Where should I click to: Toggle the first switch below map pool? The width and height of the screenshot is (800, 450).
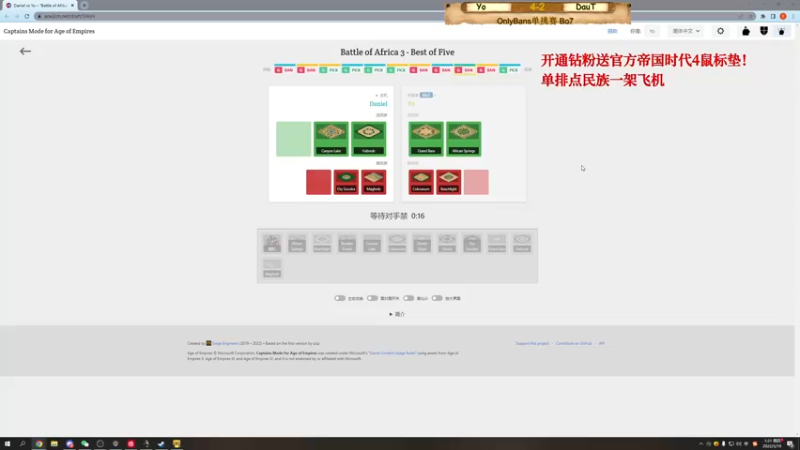point(340,298)
